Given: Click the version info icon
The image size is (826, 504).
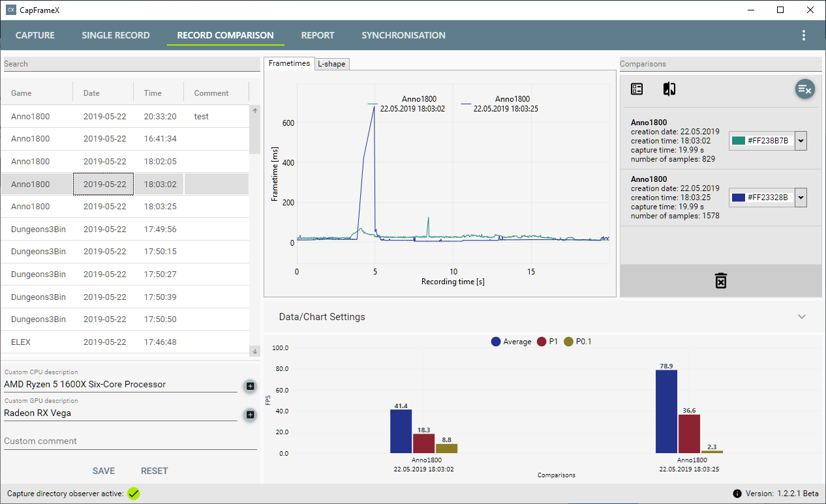Looking at the screenshot, I should click(x=737, y=494).
